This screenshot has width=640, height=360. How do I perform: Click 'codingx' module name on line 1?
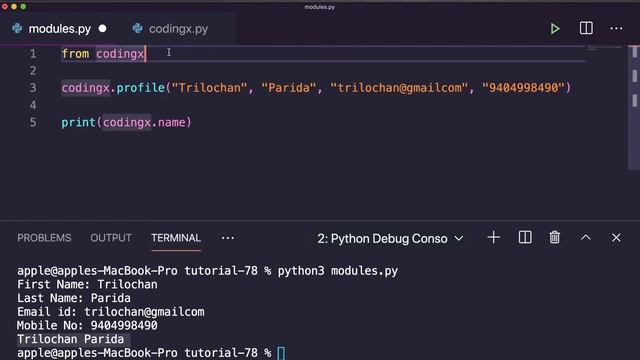[x=120, y=53]
